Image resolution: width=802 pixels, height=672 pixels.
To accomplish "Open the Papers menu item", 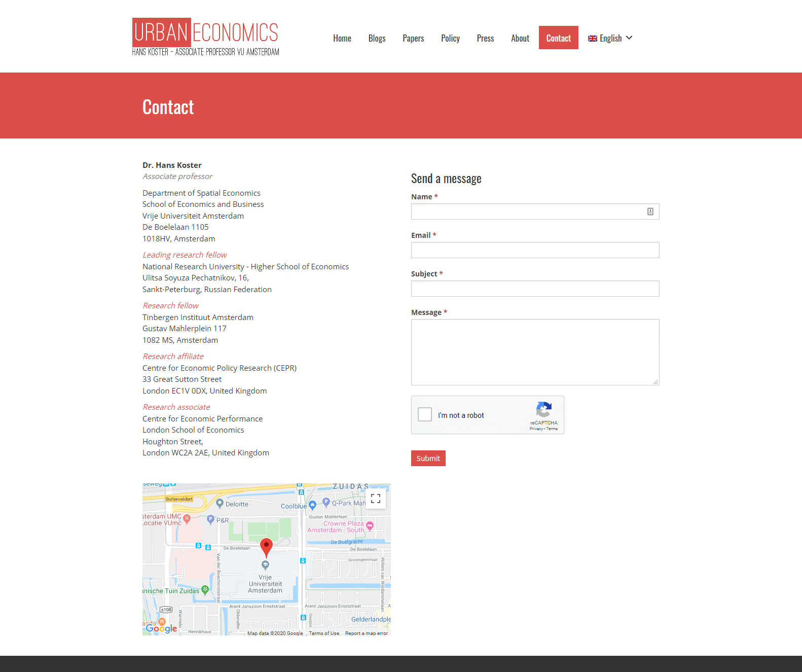I will pos(413,38).
